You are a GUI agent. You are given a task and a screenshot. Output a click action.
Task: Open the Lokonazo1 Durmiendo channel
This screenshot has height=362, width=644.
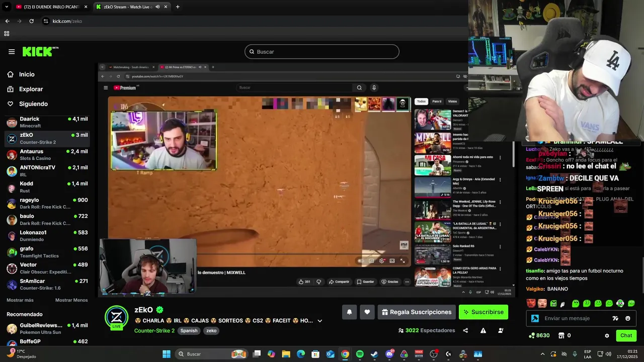[47, 236]
